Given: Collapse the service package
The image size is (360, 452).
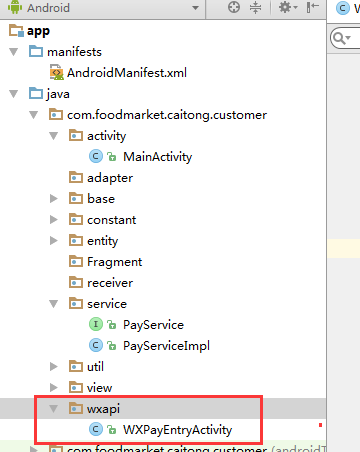Looking at the screenshot, I should pyautogui.click(x=54, y=304).
